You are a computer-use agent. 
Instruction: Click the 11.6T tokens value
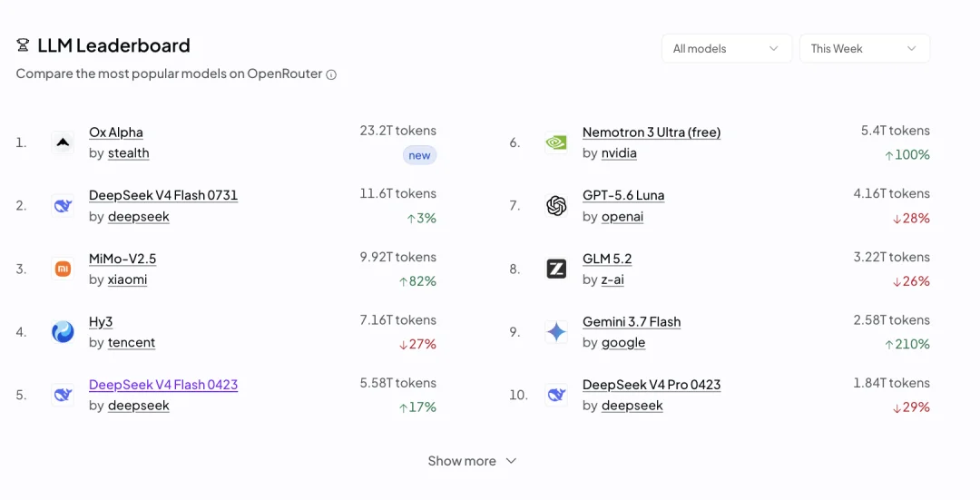397,194
